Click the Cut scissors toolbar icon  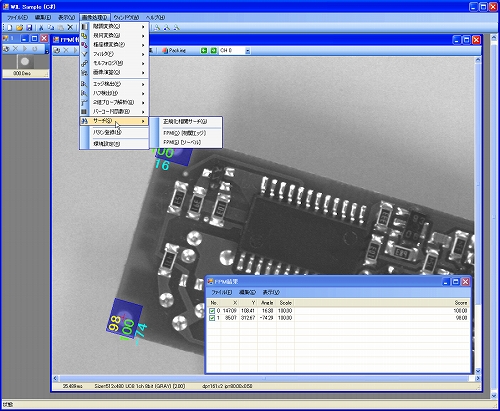pyautogui.click(x=41, y=27)
